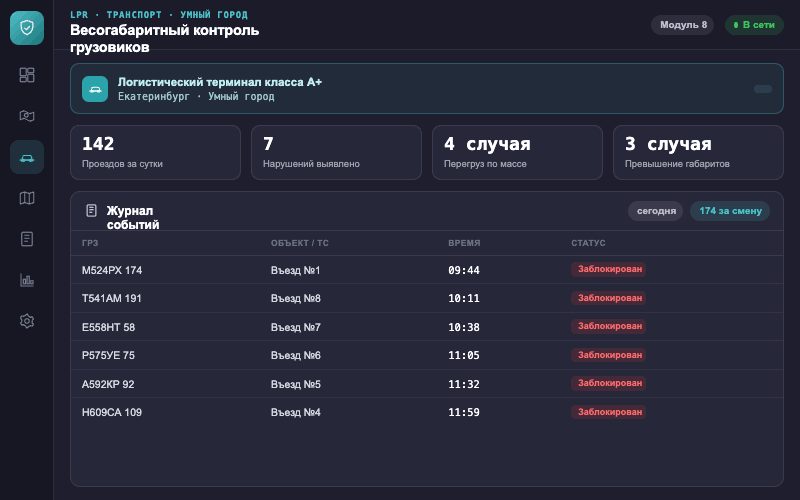Click the СТАТУС column header
800x500 pixels.
click(x=588, y=243)
